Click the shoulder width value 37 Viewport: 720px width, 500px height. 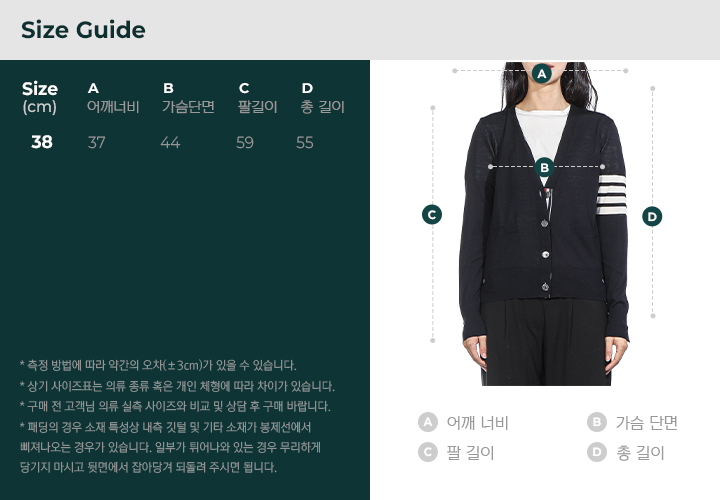(x=96, y=142)
